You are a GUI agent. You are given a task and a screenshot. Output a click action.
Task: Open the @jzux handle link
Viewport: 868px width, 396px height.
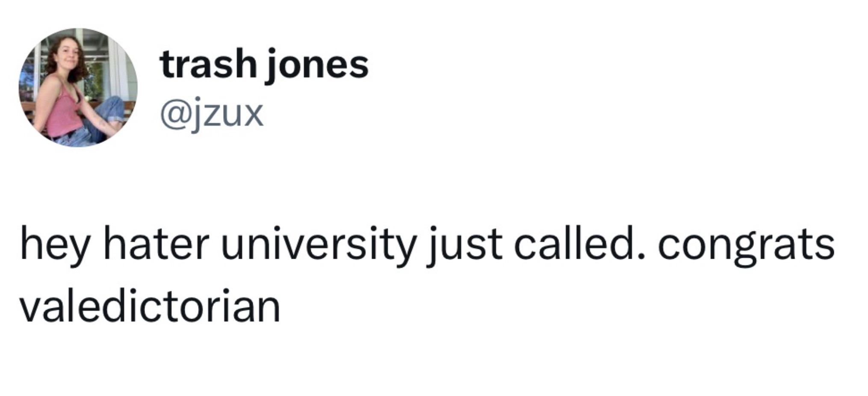pos(212,113)
